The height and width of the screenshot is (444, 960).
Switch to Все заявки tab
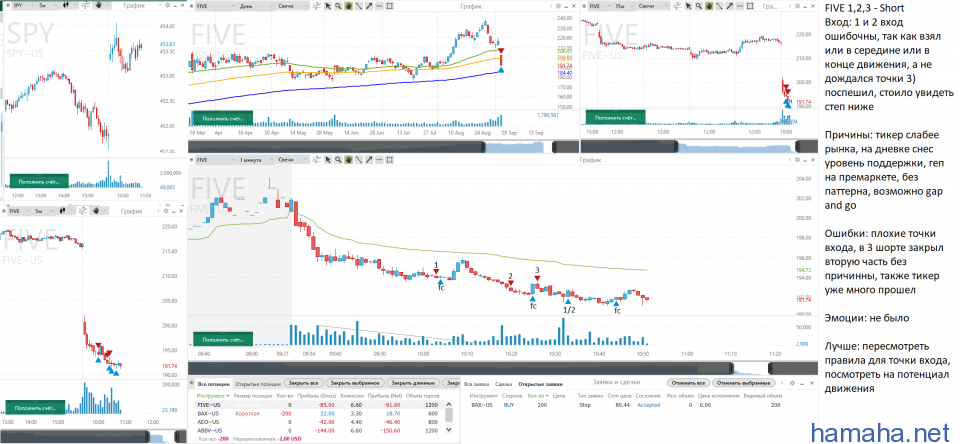click(477, 384)
